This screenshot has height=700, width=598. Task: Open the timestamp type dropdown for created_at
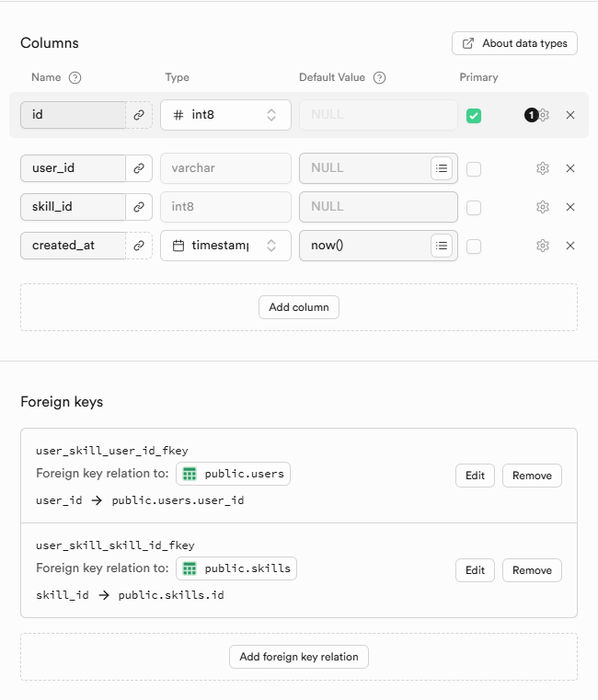coord(225,246)
